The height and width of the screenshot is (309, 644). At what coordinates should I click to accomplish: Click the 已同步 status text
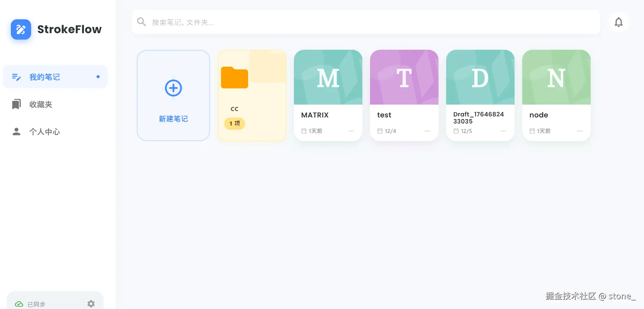pos(36,304)
